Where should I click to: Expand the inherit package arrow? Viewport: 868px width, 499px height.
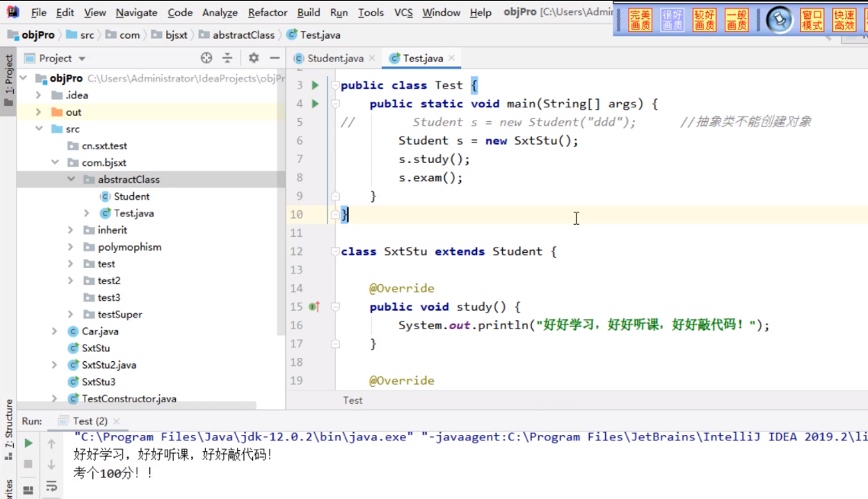pos(70,230)
